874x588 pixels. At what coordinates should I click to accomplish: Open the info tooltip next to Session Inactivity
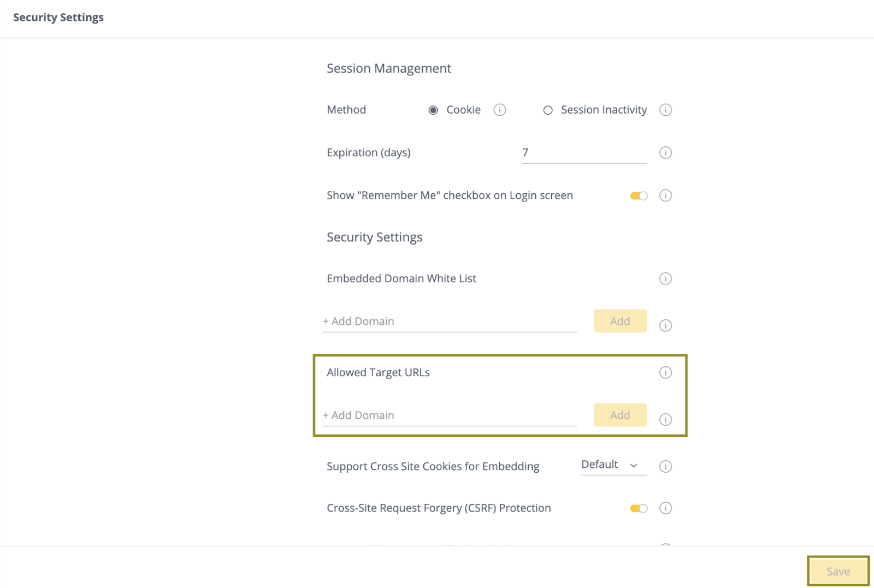[665, 110]
